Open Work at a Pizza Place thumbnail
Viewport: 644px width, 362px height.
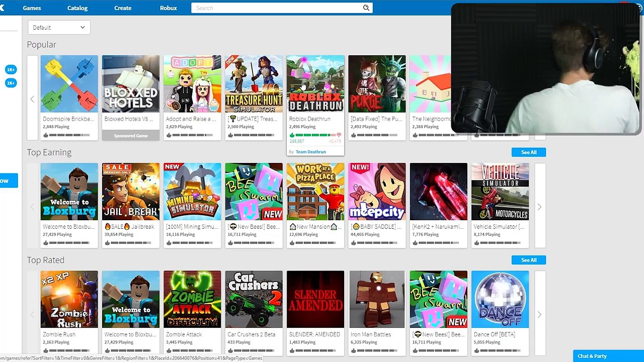[315, 192]
